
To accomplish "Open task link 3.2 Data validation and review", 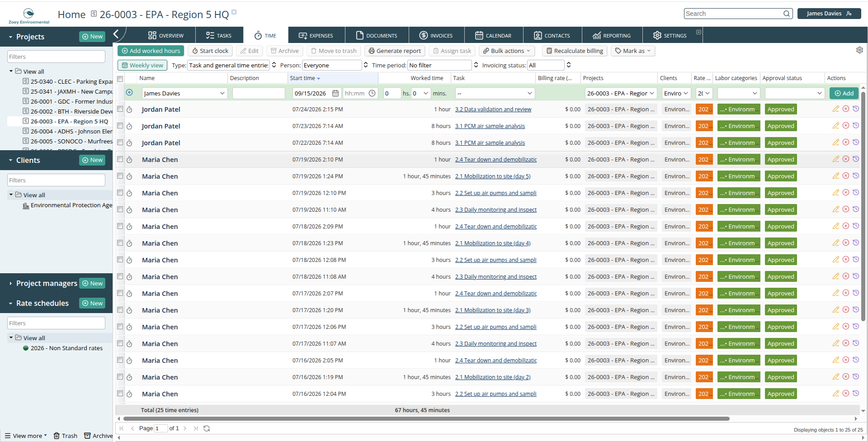I will pyautogui.click(x=493, y=109).
